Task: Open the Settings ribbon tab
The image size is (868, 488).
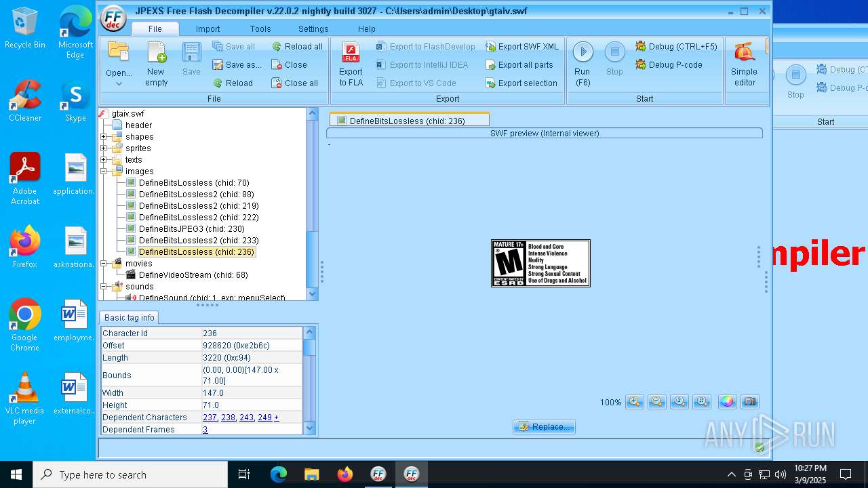Action: pos(313,29)
